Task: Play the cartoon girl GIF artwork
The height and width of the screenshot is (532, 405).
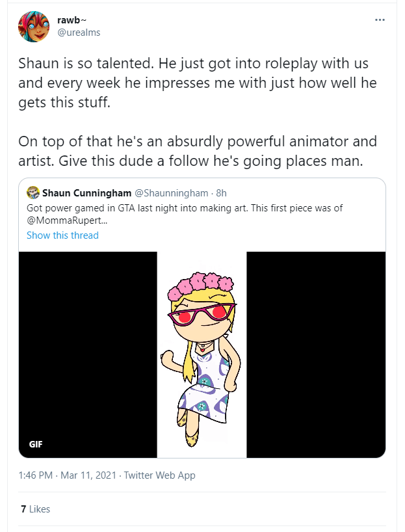Action: coord(202,355)
